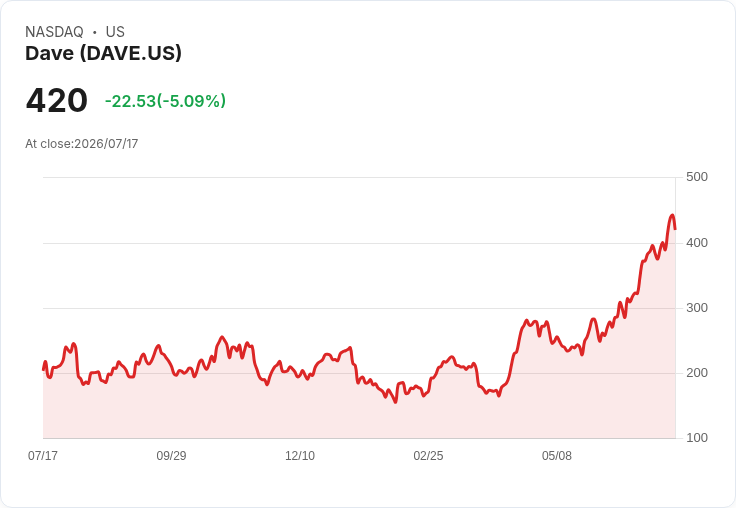This screenshot has height=508, width=736.
Task: Click the lowest trough of the price line
Action: click(x=395, y=402)
